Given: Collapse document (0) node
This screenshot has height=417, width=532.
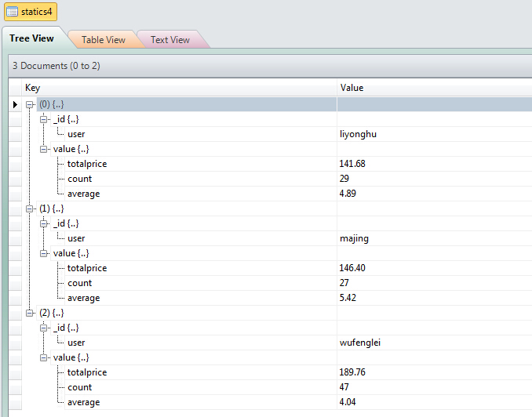Looking at the screenshot, I should (30, 104).
